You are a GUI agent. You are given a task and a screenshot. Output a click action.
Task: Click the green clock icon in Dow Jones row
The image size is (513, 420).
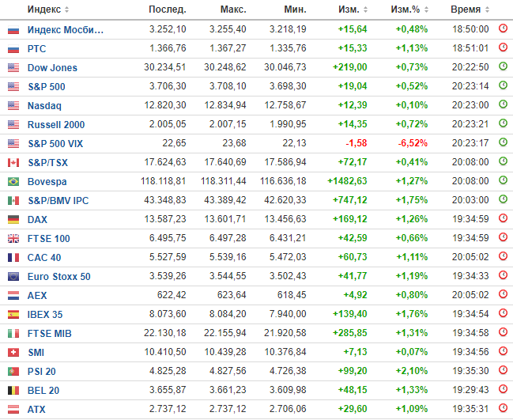tap(503, 66)
